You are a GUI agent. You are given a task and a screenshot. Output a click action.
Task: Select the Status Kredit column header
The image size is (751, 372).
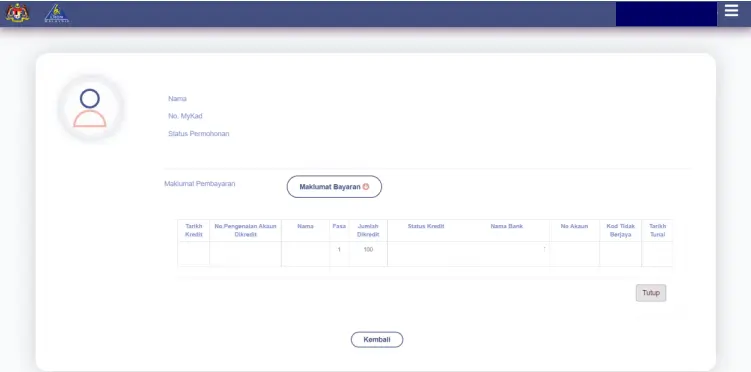click(426, 226)
